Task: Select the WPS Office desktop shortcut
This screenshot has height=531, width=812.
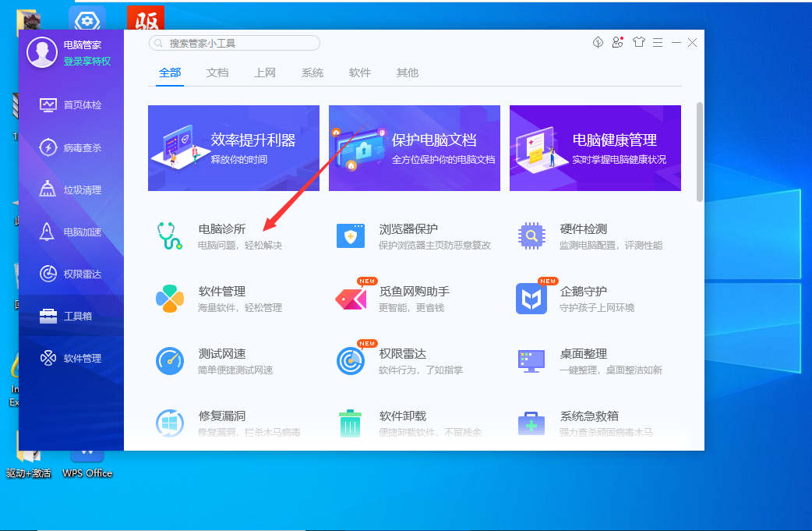Action: (87, 464)
